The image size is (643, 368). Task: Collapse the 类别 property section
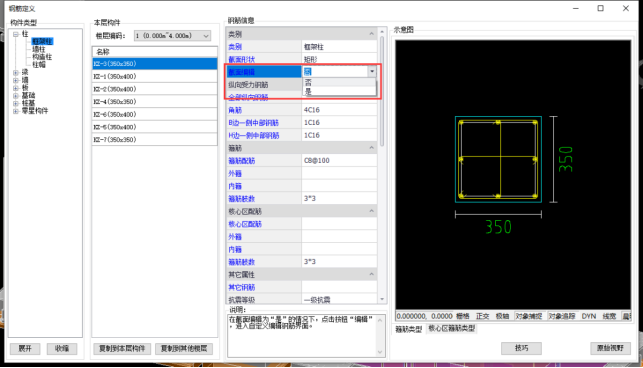tap(372, 34)
